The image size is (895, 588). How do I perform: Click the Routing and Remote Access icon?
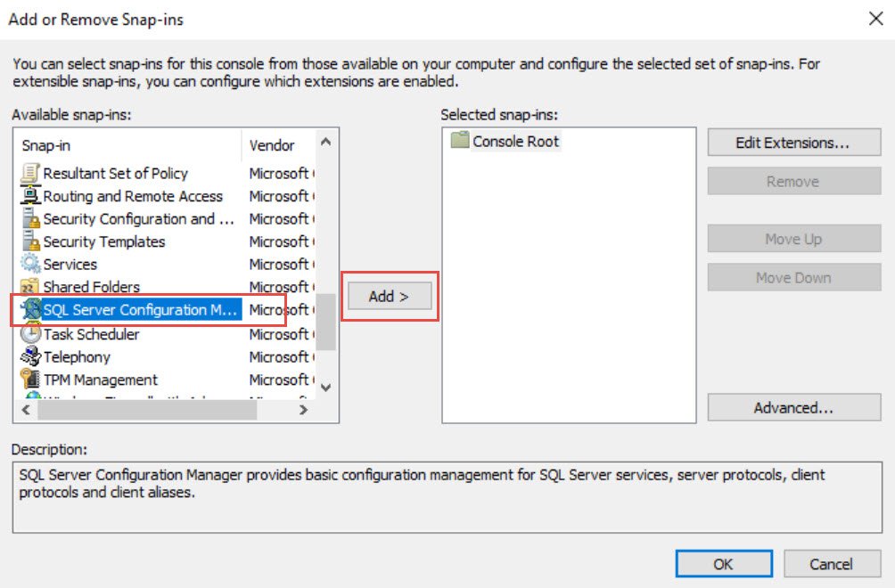30,196
